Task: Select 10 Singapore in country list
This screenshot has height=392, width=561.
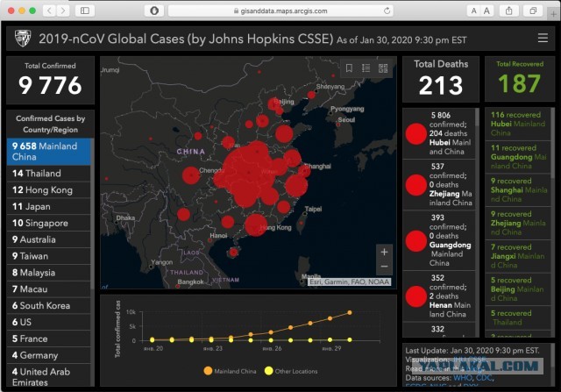Action: (49, 223)
